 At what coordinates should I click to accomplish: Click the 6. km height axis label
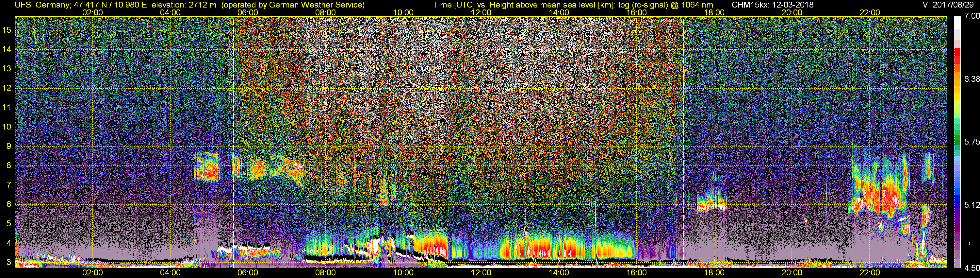9,204
